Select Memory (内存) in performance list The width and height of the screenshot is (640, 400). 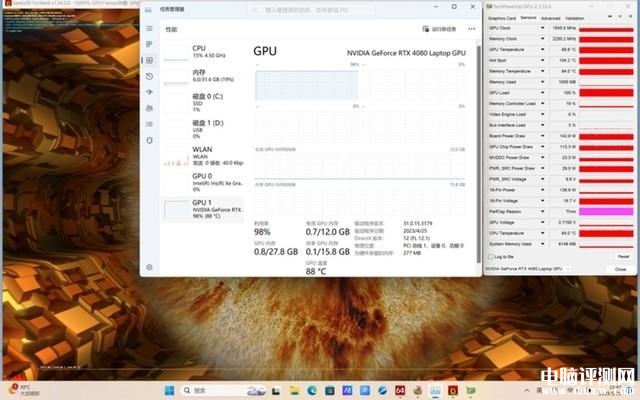[203, 76]
